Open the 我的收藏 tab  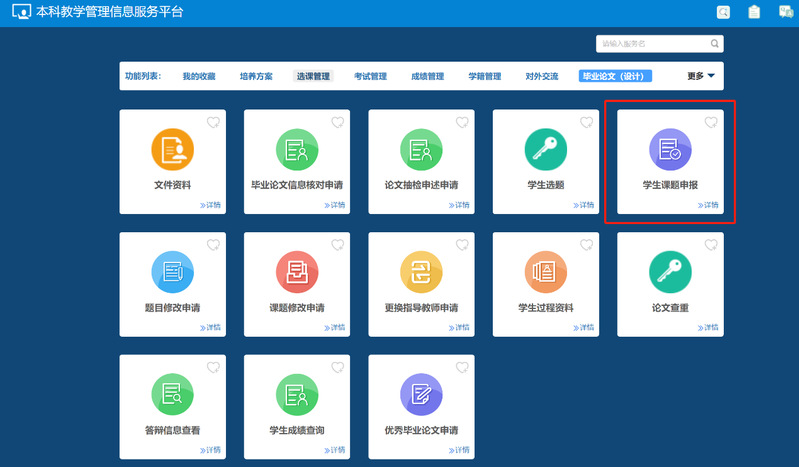point(198,76)
